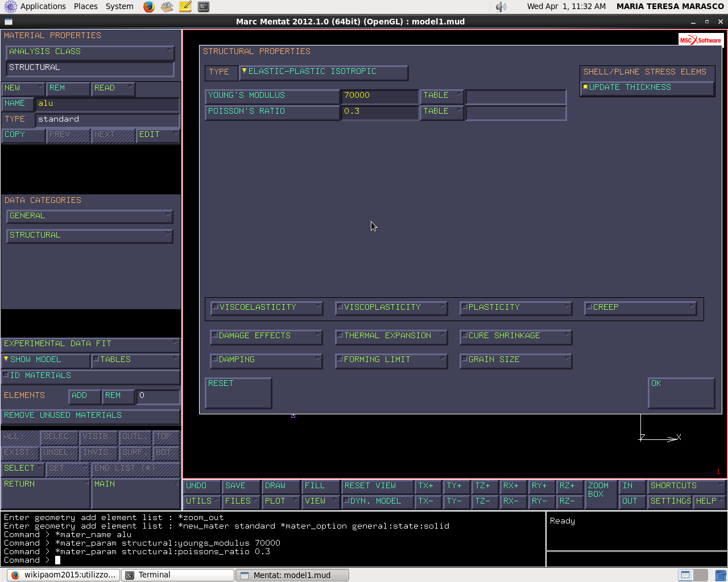Toggle Forming Limit option
The height and width of the screenshot is (582, 728).
click(x=391, y=360)
